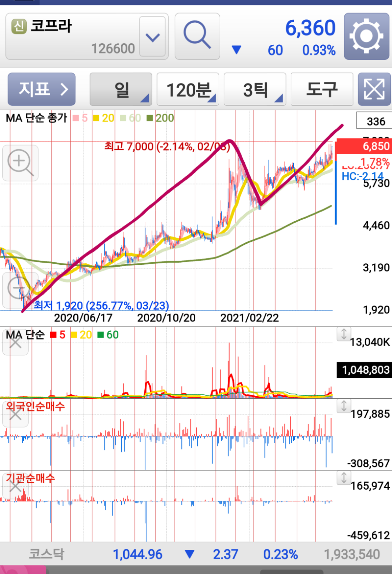Expand chart to fullscreen

coord(374,89)
